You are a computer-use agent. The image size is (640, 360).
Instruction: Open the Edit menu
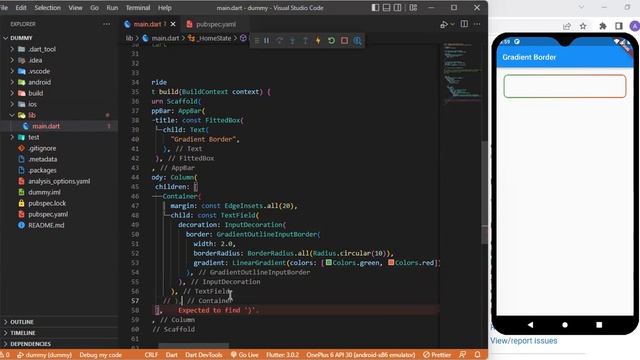tap(21, 8)
